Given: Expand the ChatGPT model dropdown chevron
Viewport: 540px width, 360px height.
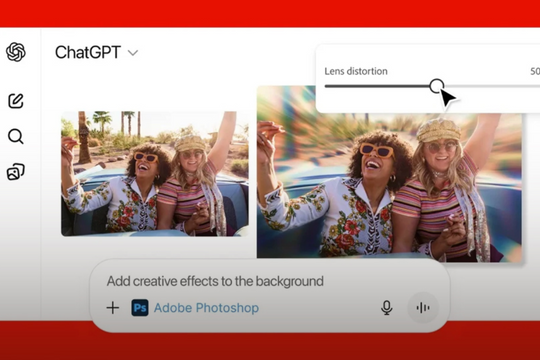Looking at the screenshot, I should [133, 53].
